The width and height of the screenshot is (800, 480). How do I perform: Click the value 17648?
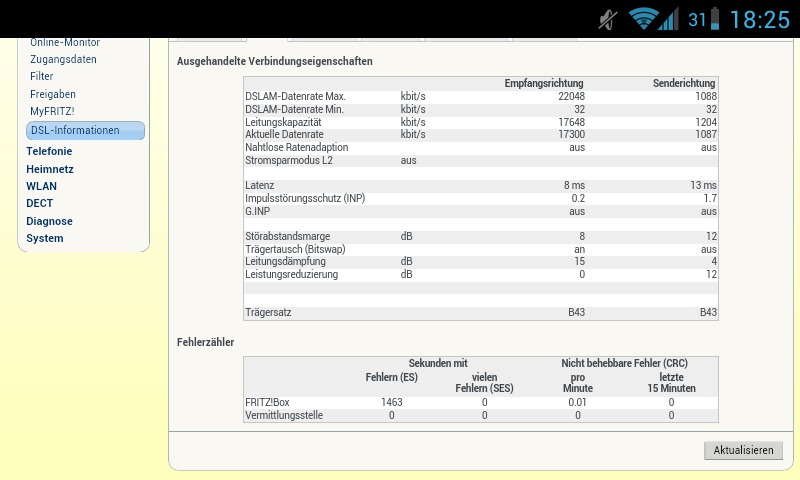click(571, 122)
